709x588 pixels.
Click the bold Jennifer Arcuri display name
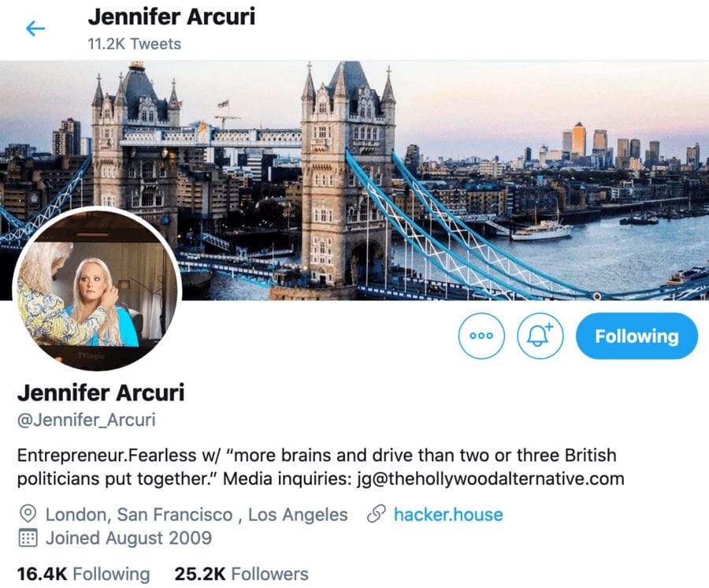pyautogui.click(x=101, y=393)
